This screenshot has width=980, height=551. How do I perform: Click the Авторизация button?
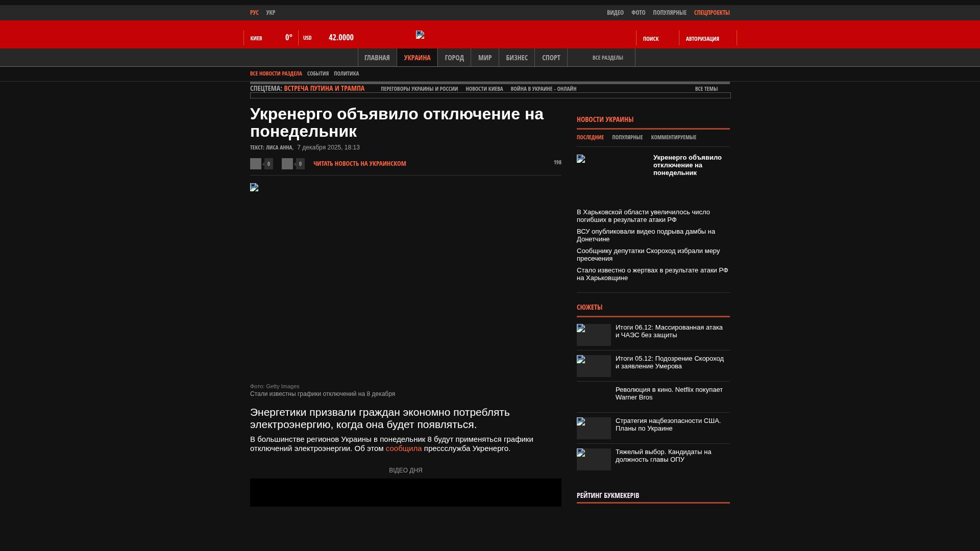point(702,39)
